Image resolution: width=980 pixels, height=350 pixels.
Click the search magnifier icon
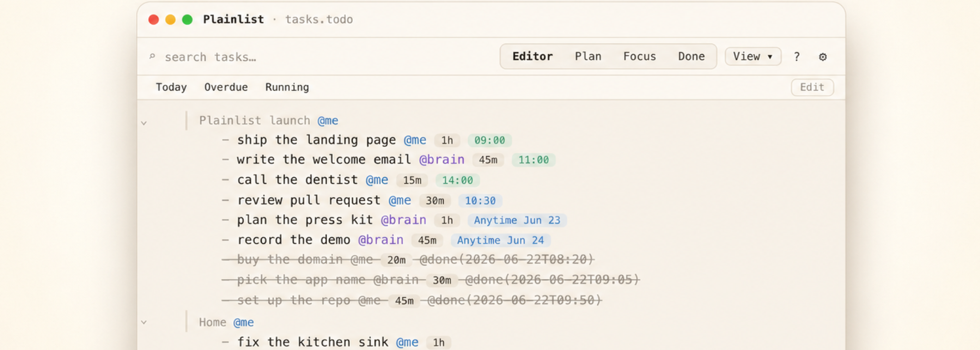click(152, 56)
